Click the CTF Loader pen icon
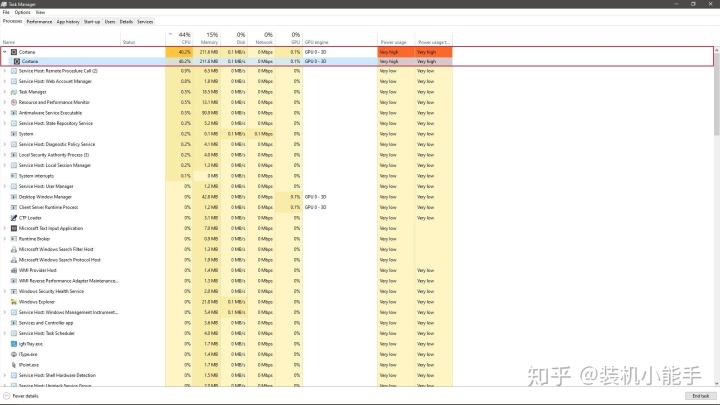Viewport: 720px width, 405px height. pos(14,218)
